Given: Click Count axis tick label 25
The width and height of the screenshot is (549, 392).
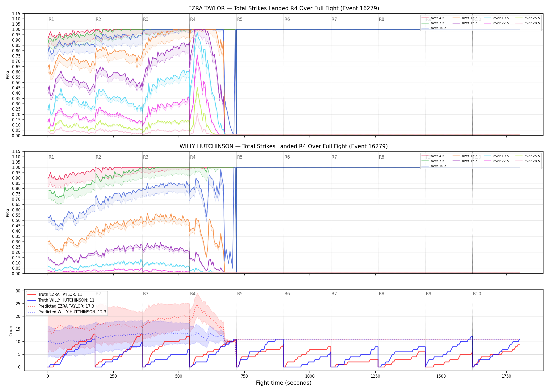Looking at the screenshot, I should pyautogui.click(x=18, y=304).
